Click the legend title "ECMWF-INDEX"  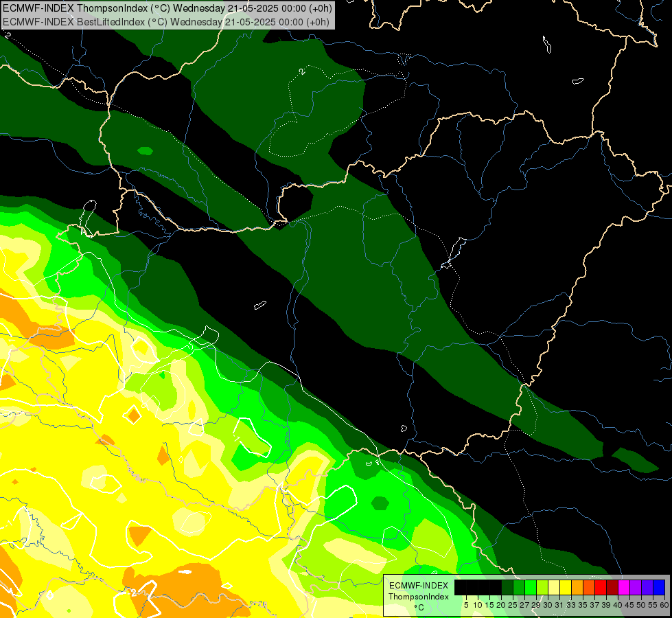pyautogui.click(x=419, y=586)
